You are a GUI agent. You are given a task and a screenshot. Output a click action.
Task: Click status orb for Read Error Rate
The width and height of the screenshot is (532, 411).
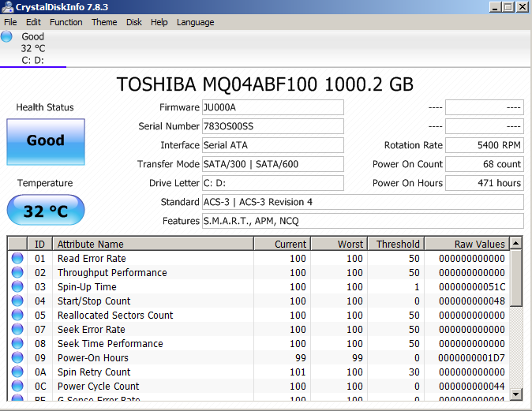click(x=17, y=259)
